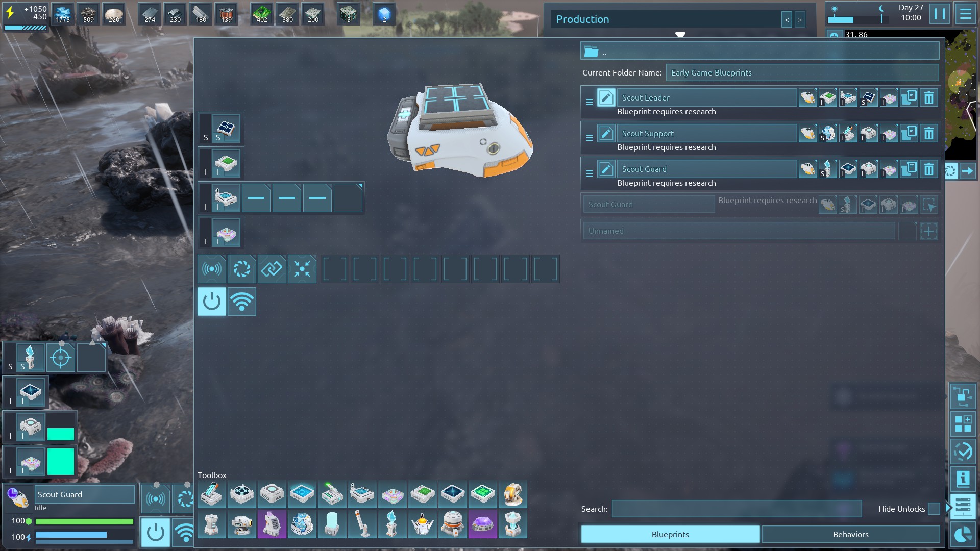980x551 pixels.
Task: Select the link behavior icon
Action: point(272,269)
